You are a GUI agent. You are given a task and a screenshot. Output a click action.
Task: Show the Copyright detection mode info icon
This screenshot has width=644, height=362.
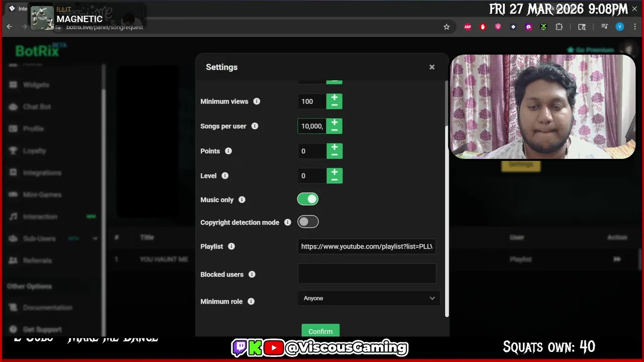[288, 222]
